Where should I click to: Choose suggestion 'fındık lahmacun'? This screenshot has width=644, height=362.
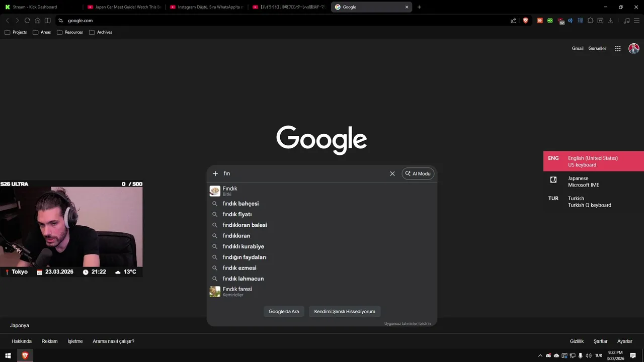pyautogui.click(x=322, y=279)
